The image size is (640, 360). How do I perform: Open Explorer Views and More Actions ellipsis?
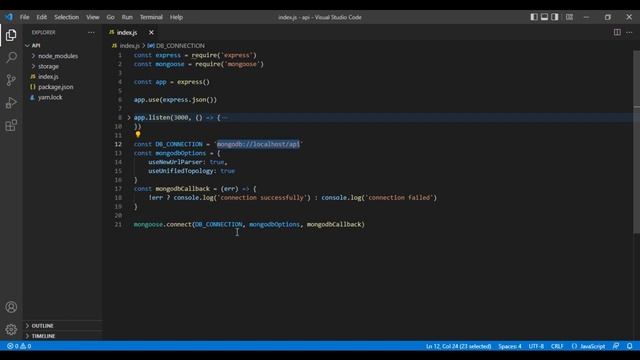(91, 32)
